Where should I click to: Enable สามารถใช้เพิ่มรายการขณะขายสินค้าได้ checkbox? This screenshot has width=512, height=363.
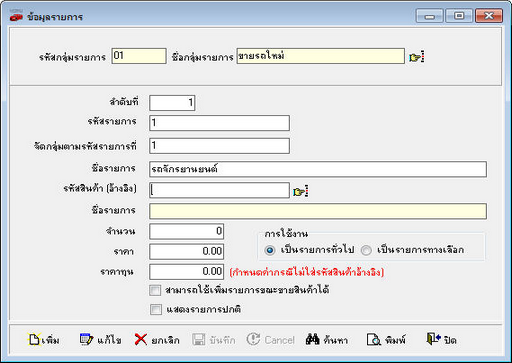point(155,290)
